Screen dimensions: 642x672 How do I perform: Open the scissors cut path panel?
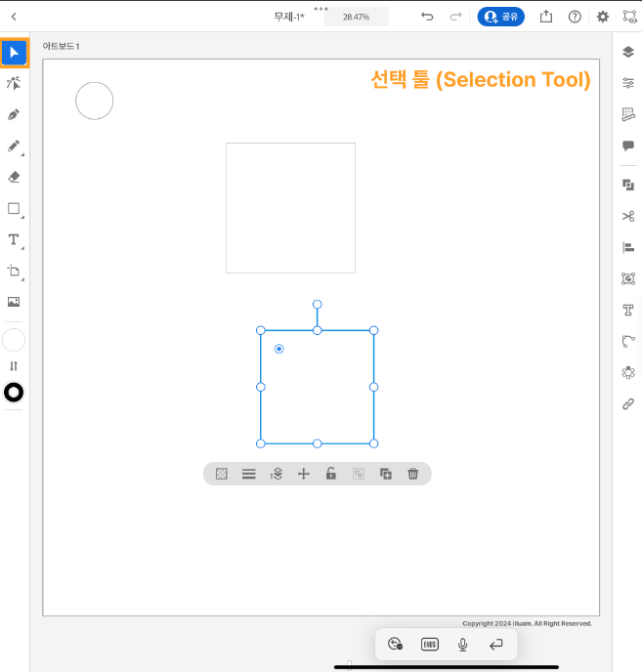click(x=628, y=217)
